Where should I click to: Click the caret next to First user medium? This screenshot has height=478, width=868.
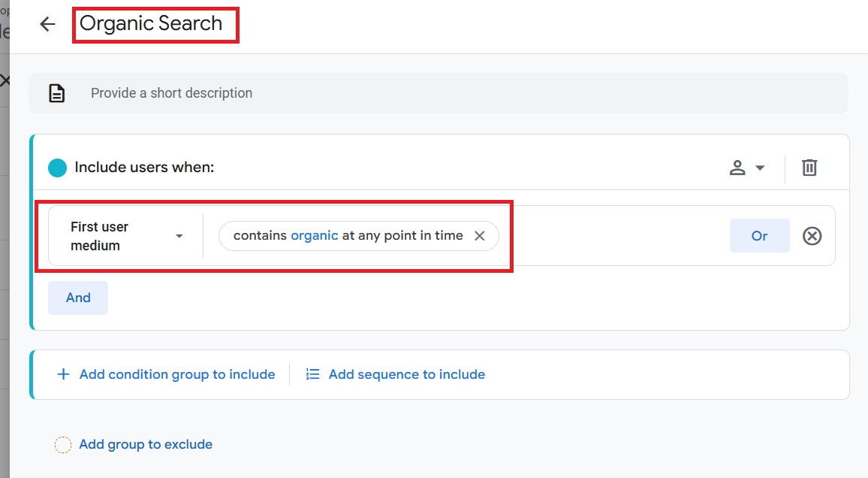click(x=179, y=236)
